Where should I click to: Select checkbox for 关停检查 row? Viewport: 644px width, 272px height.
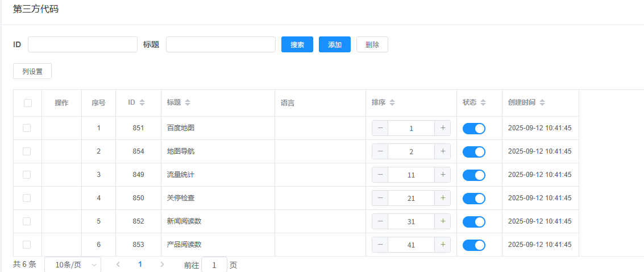(27, 198)
